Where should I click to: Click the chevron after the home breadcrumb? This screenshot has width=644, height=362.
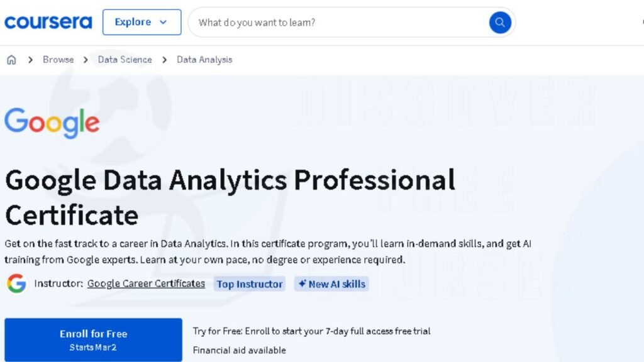click(30, 60)
